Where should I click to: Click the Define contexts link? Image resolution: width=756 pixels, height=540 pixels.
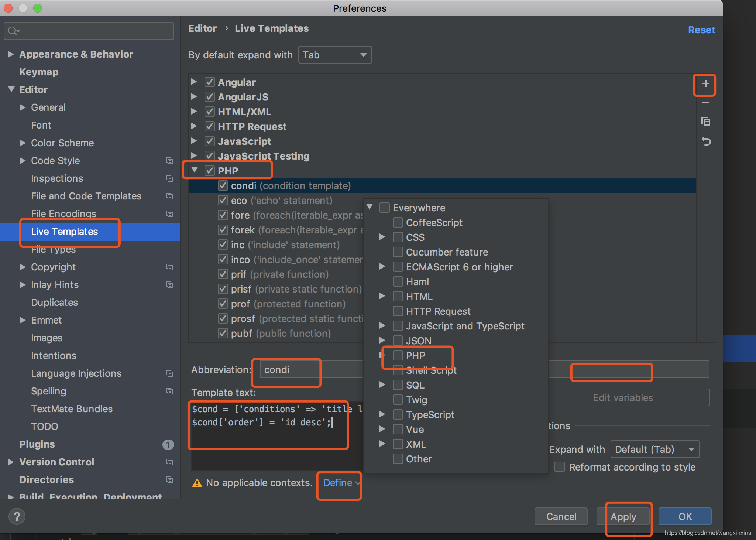coord(338,483)
